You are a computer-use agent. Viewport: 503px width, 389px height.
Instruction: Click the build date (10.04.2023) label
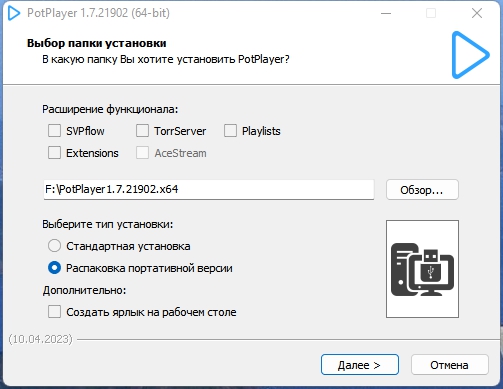pyautogui.click(x=40, y=339)
